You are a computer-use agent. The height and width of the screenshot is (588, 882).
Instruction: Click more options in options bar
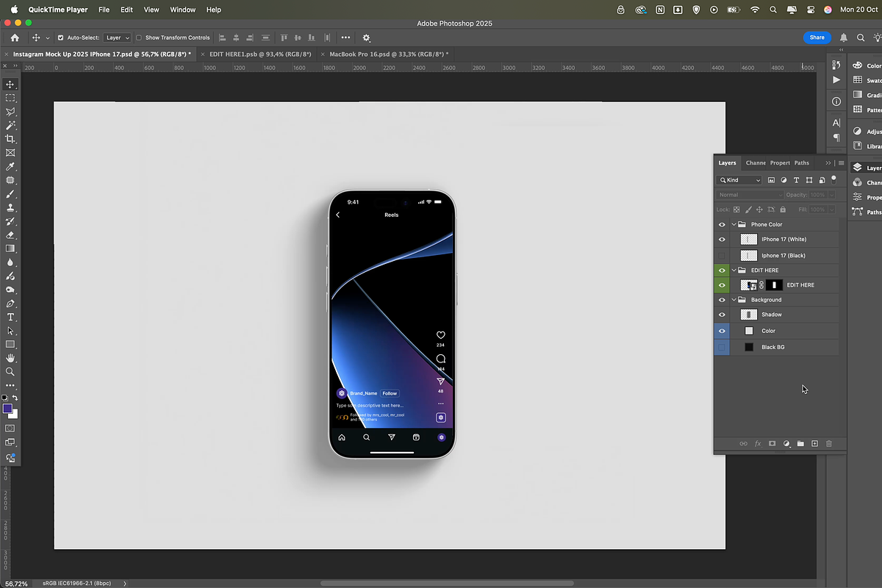(345, 37)
